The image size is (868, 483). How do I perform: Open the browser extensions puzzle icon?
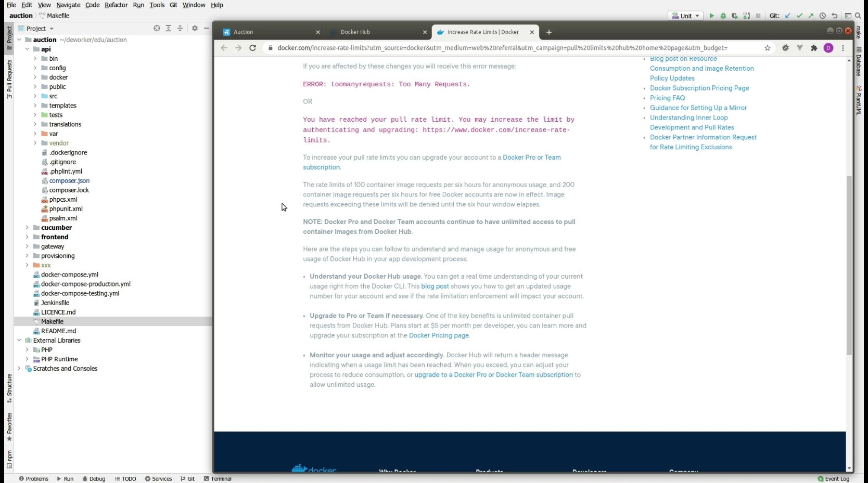pos(814,48)
